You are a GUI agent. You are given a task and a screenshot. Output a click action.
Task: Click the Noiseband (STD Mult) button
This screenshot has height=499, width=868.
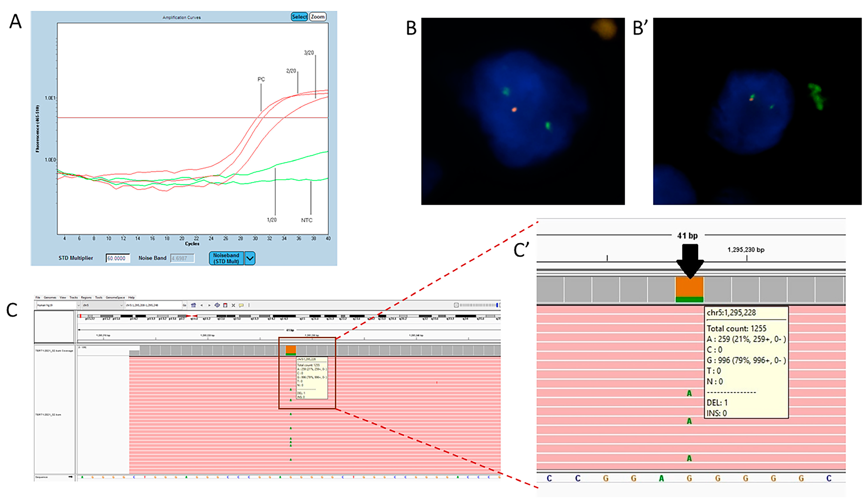(226, 258)
